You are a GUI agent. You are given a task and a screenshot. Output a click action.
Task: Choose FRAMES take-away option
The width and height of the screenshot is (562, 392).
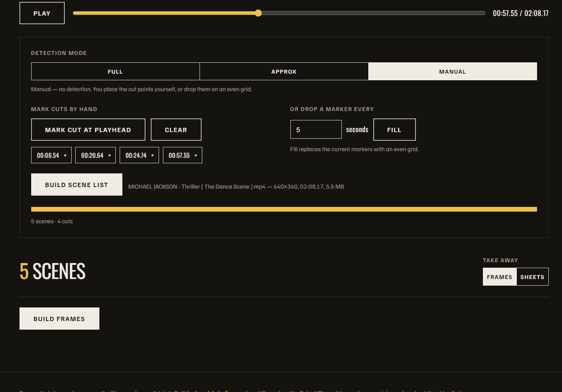(500, 277)
